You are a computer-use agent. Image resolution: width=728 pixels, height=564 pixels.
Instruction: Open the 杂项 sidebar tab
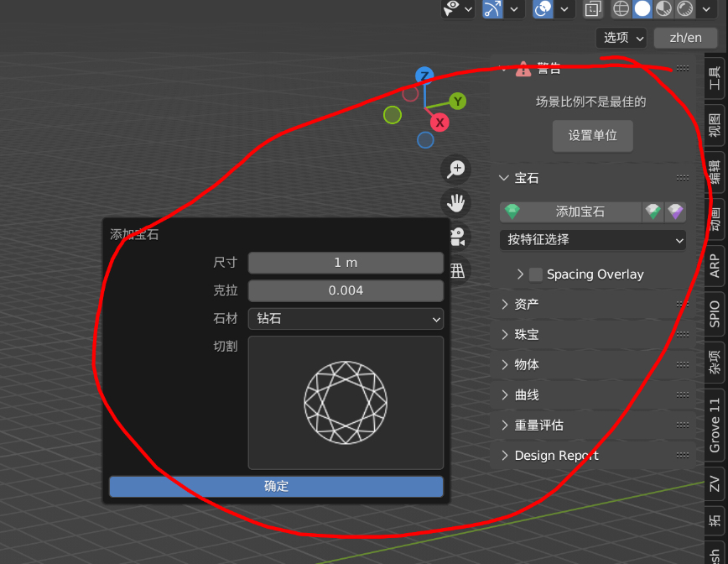pos(715,363)
